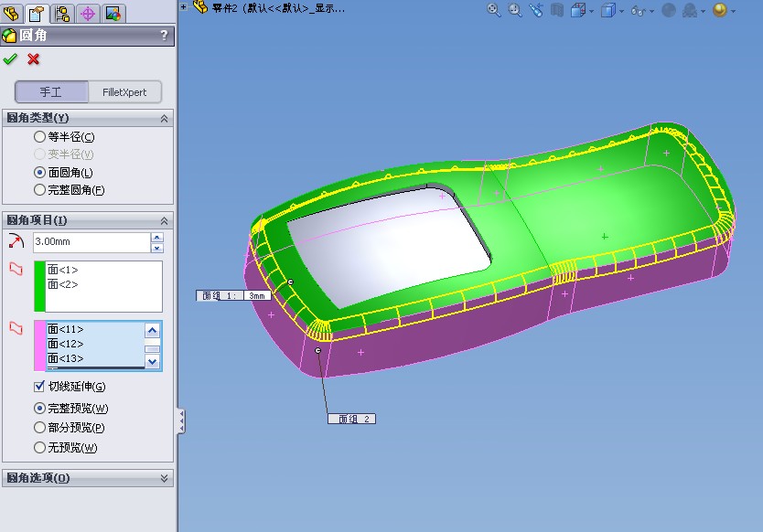763x532 pixels.
Task: Open the Display Style dropdown arrow
Action: pos(621,11)
